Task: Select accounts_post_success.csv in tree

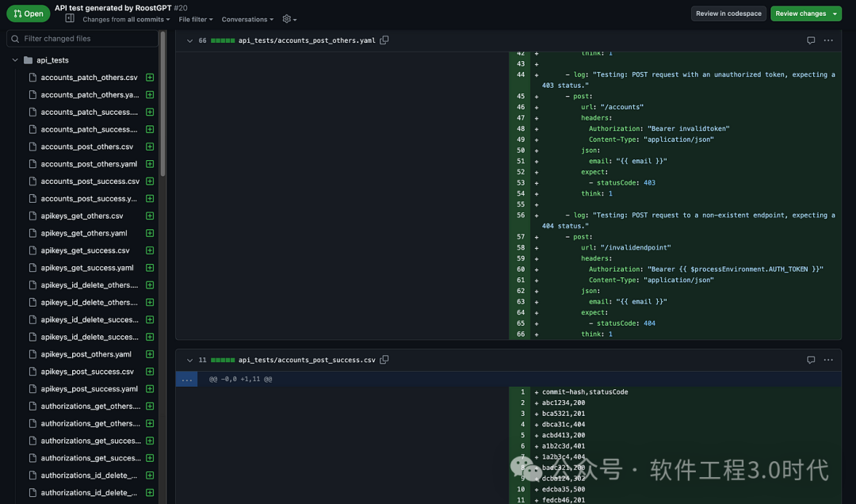Action: tap(90, 181)
